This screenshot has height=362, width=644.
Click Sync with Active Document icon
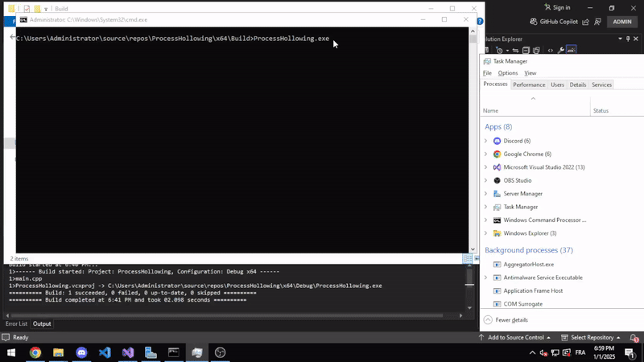515,50
